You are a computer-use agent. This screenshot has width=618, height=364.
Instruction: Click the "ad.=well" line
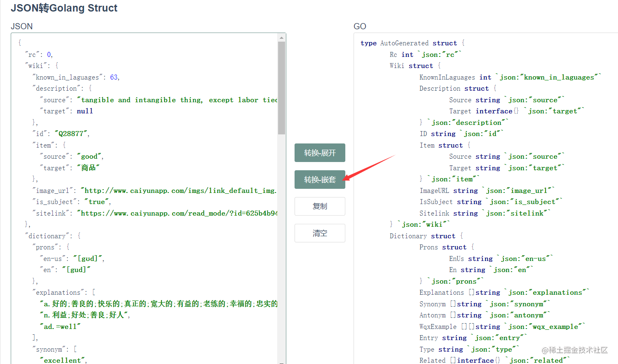coord(60,326)
